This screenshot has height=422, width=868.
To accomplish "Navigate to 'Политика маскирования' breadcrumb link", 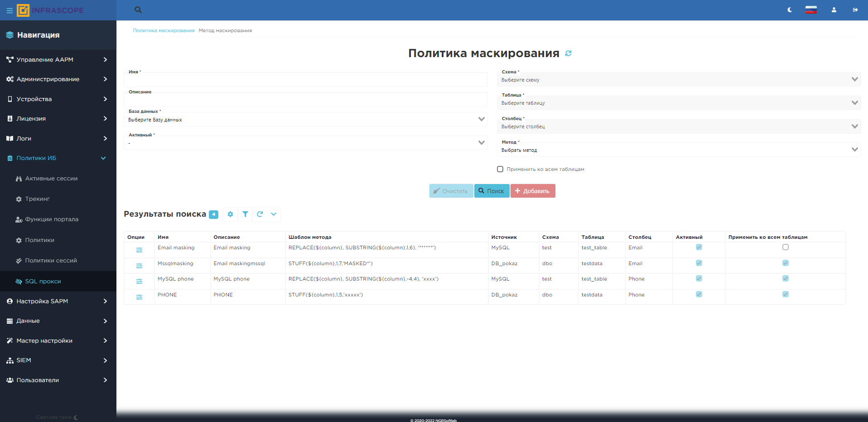I will click(164, 30).
